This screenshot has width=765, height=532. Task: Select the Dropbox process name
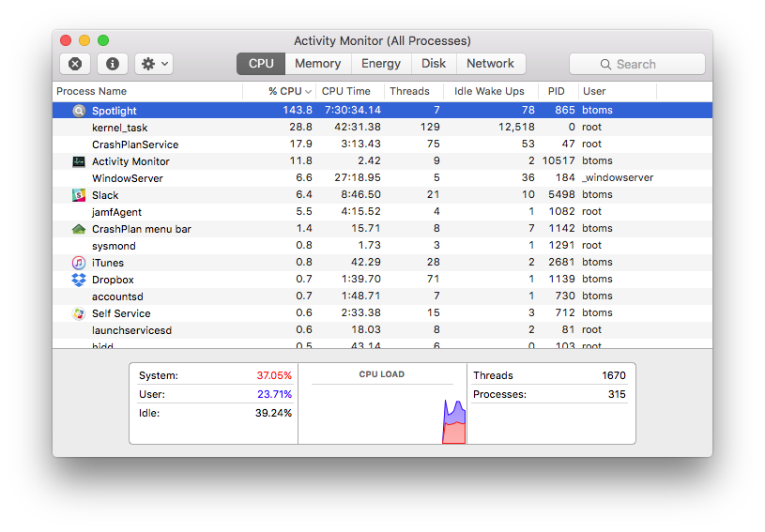coord(113,280)
